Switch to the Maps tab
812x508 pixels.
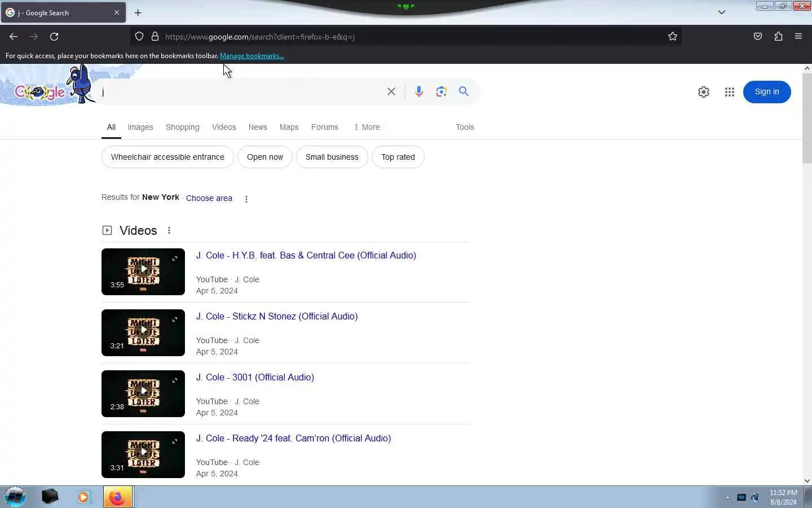click(x=289, y=127)
